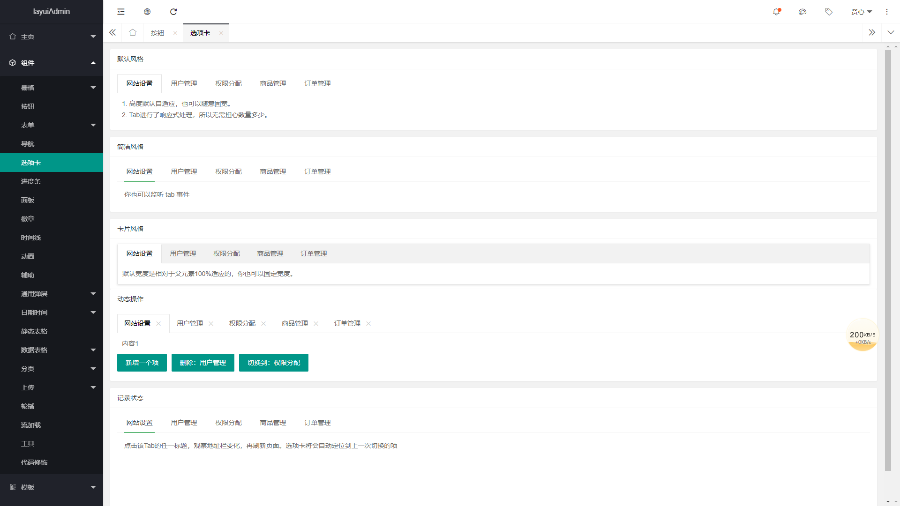The width and height of the screenshot is (900, 506).
Task: Expand the 栅格 submenu
Action: (52, 88)
